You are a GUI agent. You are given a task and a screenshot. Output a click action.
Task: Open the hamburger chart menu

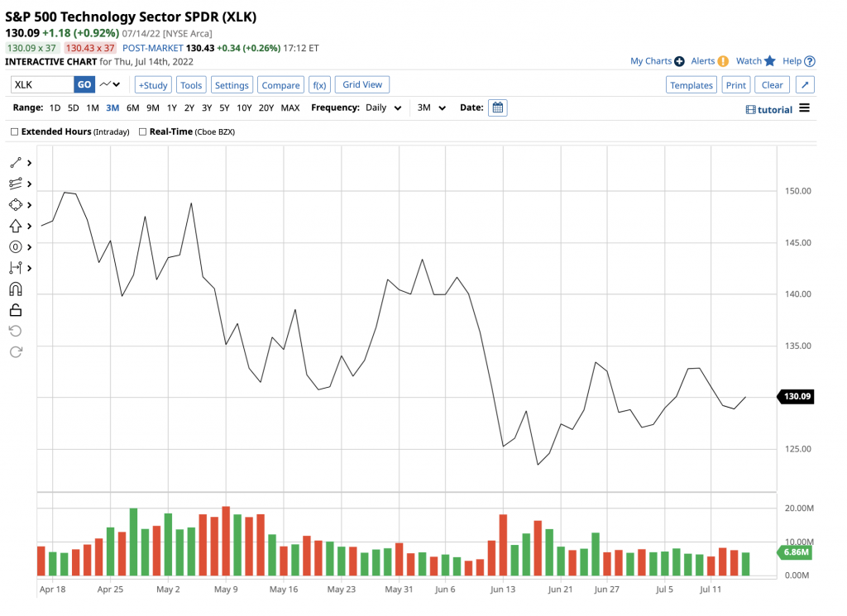804,108
